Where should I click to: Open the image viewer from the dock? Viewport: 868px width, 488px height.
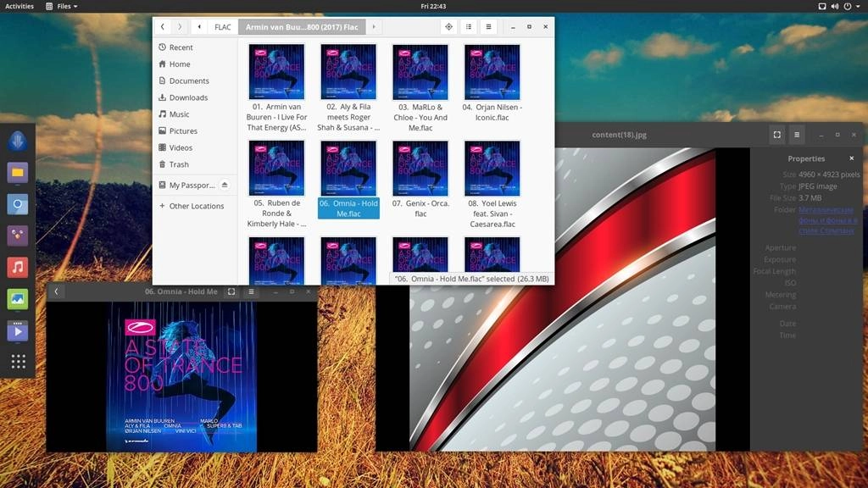pos(18,299)
